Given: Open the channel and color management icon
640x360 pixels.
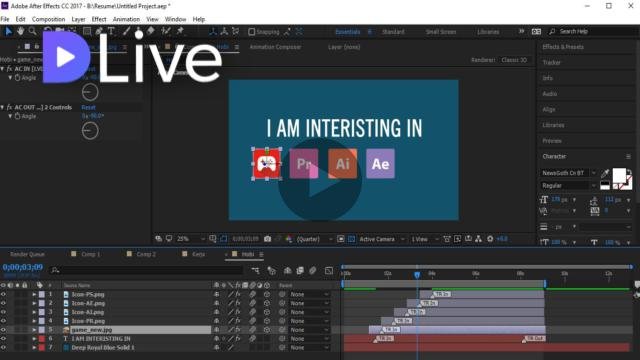Looking at the screenshot, I should (289, 239).
